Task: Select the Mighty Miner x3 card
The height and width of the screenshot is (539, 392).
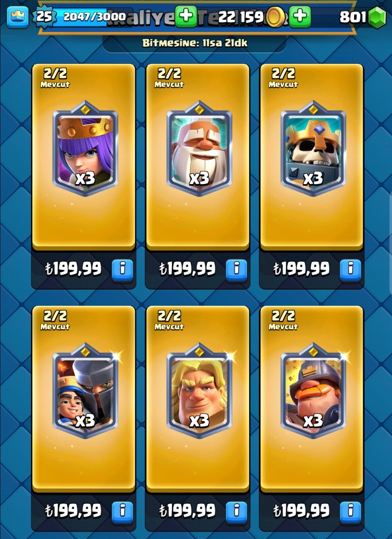Action: pos(313,391)
